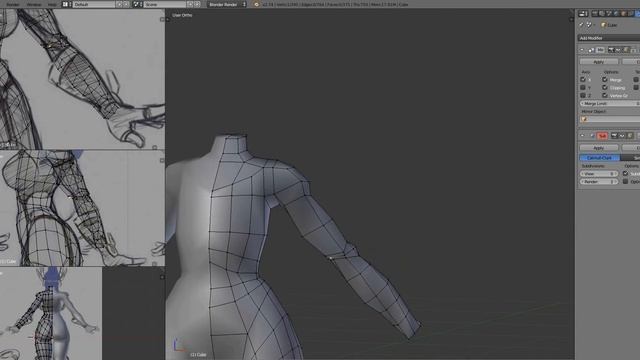Open the Help menu in the top bar
Screen dimensions: 640x360
tap(52, 4)
